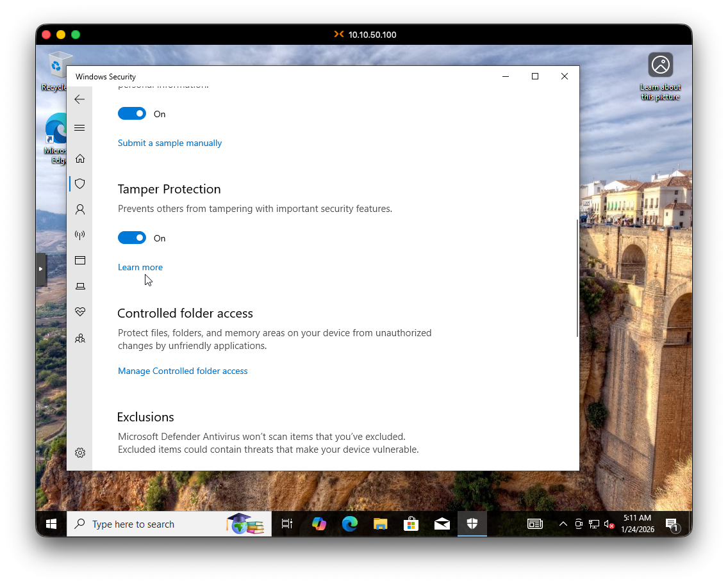Expand the hamburger navigation menu
The image size is (728, 584).
[x=79, y=128]
